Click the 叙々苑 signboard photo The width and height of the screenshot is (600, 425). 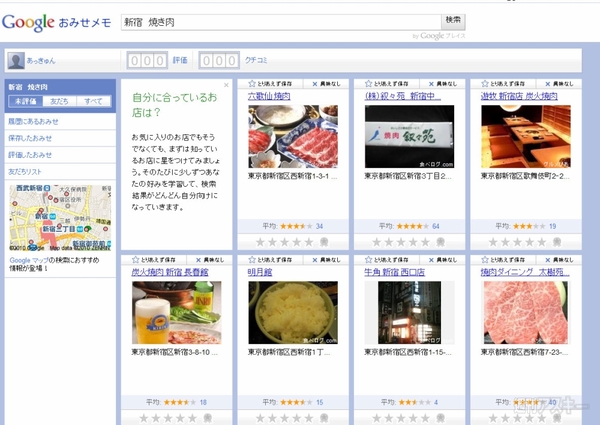coord(409,137)
